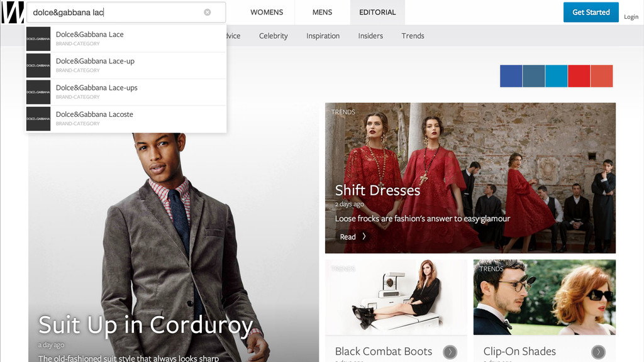Click the dark blue social share square

pos(511,76)
